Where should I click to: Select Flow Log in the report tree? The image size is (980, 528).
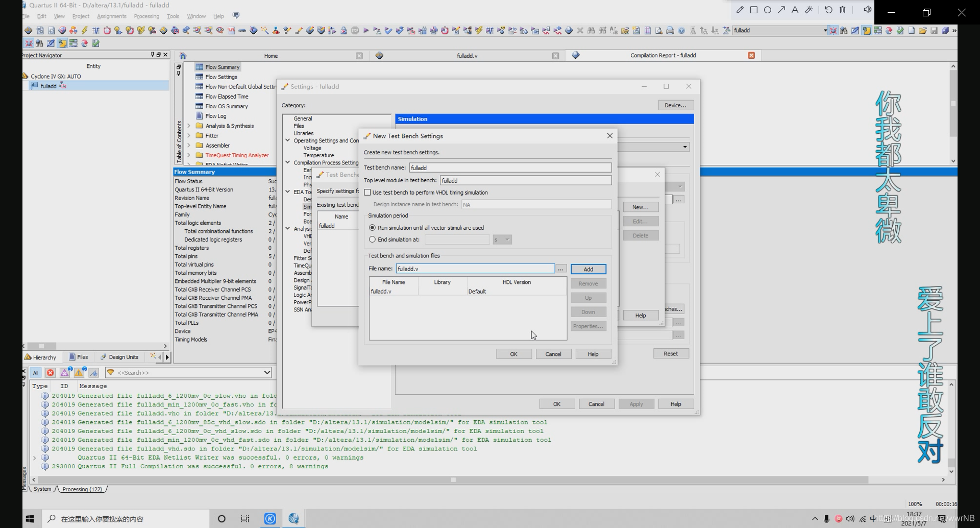click(x=215, y=116)
